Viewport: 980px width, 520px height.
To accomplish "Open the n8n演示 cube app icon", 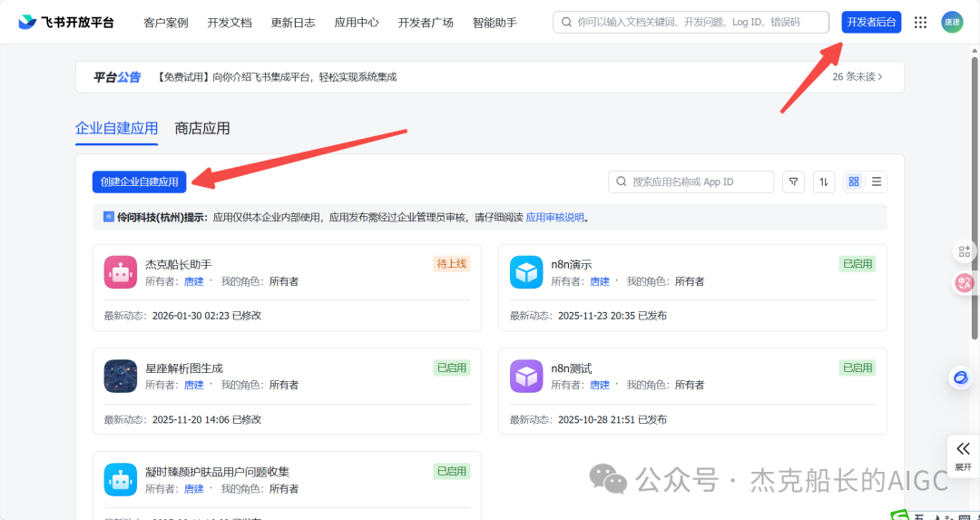I will tap(525, 272).
